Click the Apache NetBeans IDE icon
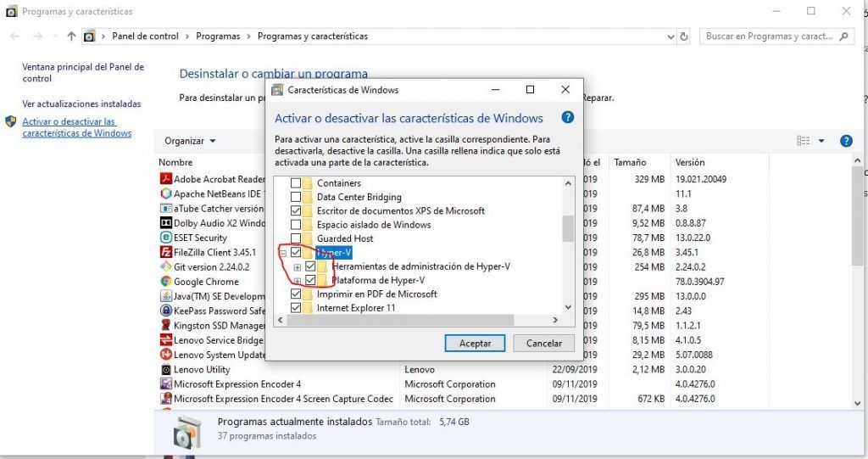This screenshot has width=868, height=459. click(x=165, y=193)
